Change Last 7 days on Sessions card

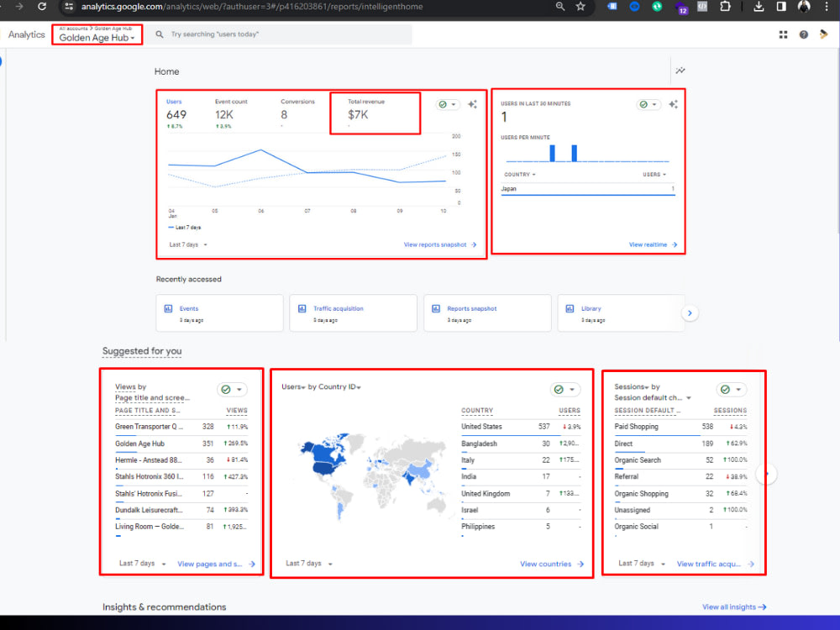tap(642, 564)
